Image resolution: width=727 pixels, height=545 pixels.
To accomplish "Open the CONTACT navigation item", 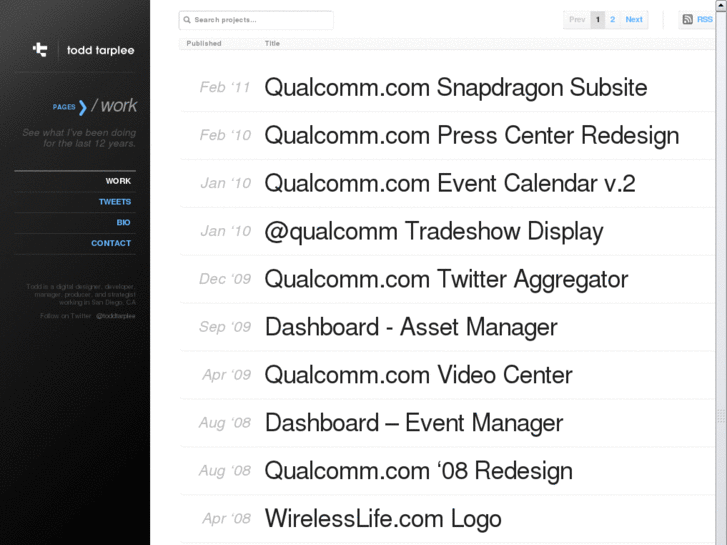I will [111, 243].
